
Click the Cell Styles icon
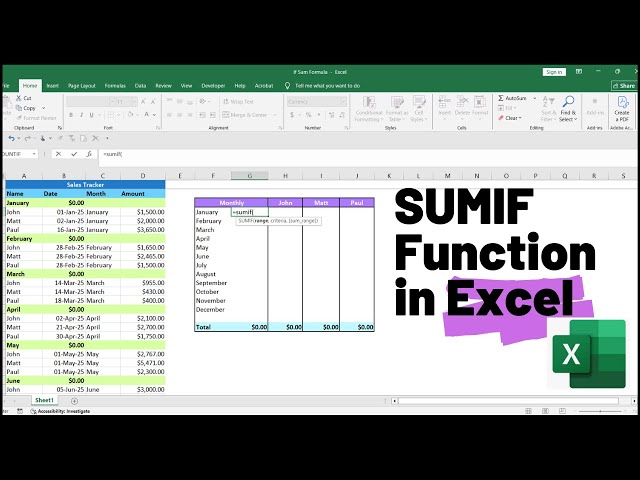pos(419,102)
